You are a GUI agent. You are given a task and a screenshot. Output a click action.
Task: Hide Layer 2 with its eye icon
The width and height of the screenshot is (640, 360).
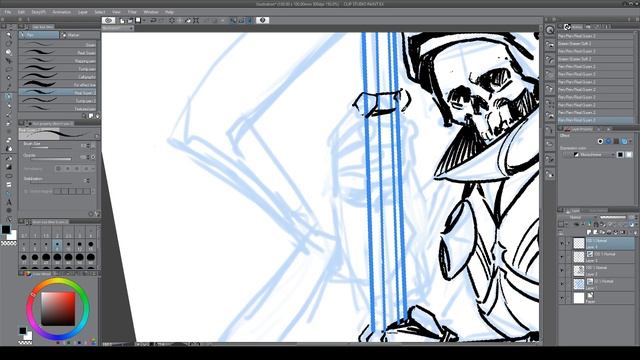pos(562,270)
